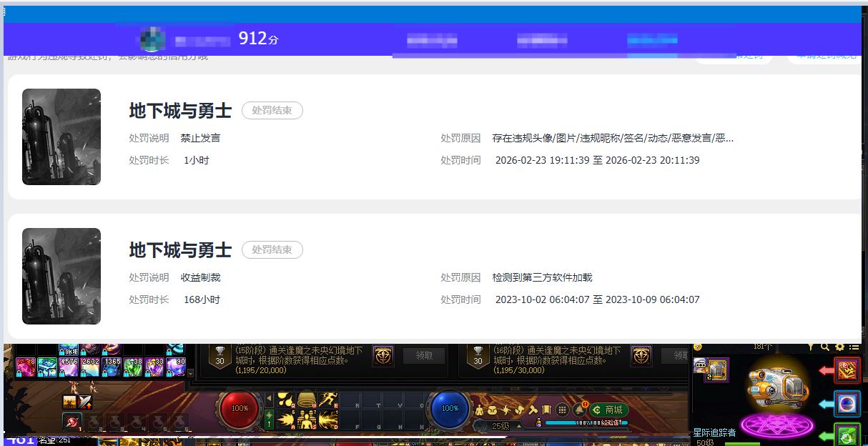This screenshot has height=446, width=868.
Task: Click the (1,195/20,000) progress text
Action: tap(261, 370)
